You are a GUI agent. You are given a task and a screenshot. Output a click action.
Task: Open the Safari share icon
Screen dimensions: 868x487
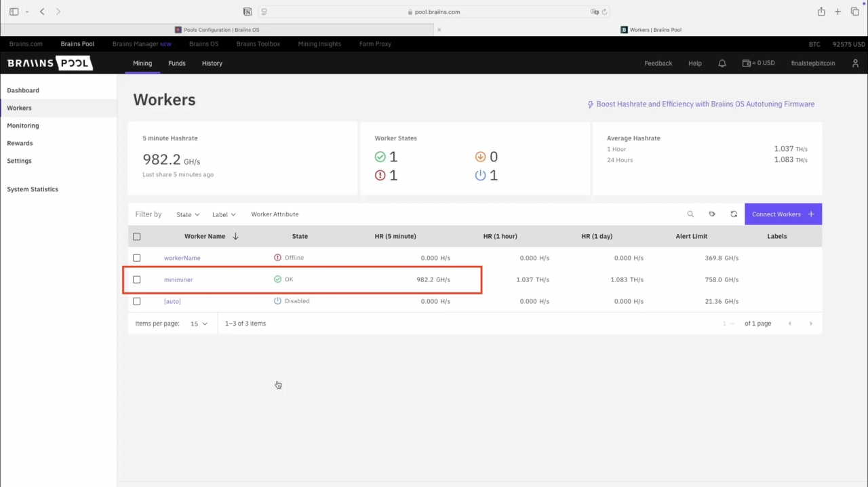[821, 12]
